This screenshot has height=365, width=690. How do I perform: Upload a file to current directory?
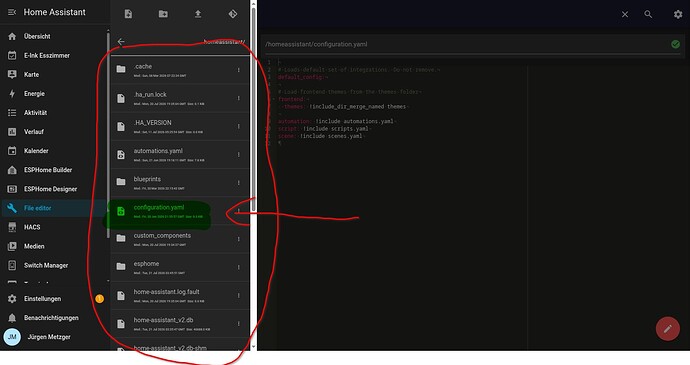(198, 14)
